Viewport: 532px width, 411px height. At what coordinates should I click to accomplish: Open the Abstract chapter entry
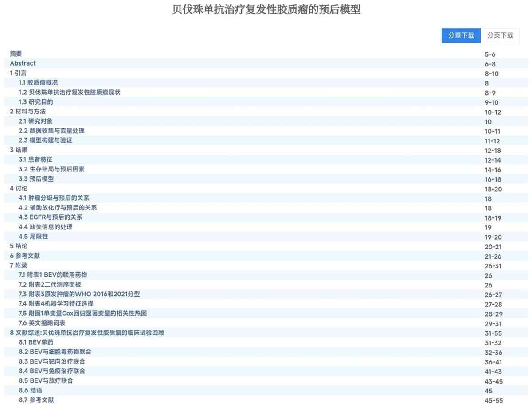pos(23,63)
